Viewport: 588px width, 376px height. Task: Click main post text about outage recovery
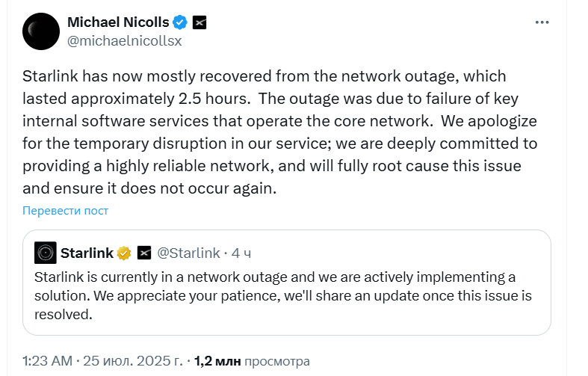(x=278, y=132)
